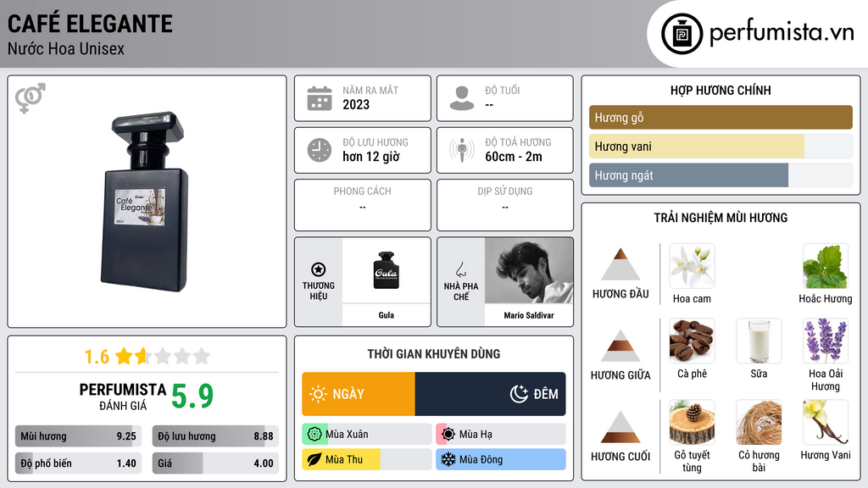Image resolution: width=868 pixels, height=488 pixels.
Task: Select the Hương Vani vanilla note
Action: pos(826,423)
